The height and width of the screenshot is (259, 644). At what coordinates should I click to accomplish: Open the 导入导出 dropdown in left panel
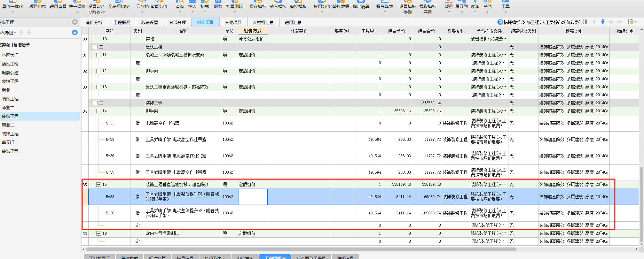coord(8,32)
